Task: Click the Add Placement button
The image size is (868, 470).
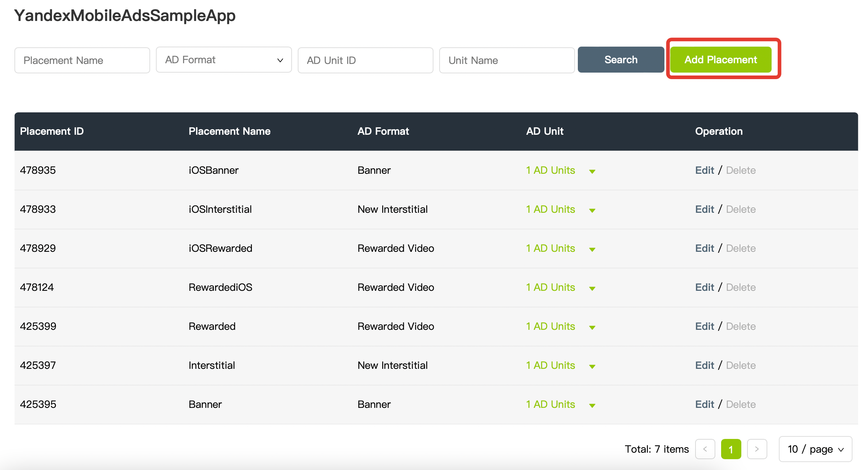Action: point(720,60)
